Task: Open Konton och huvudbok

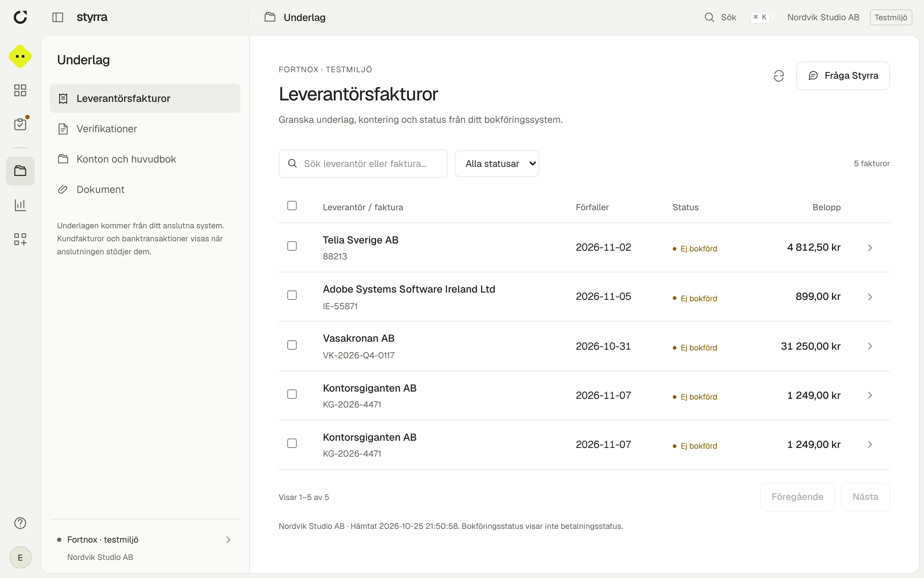Action: (x=145, y=159)
